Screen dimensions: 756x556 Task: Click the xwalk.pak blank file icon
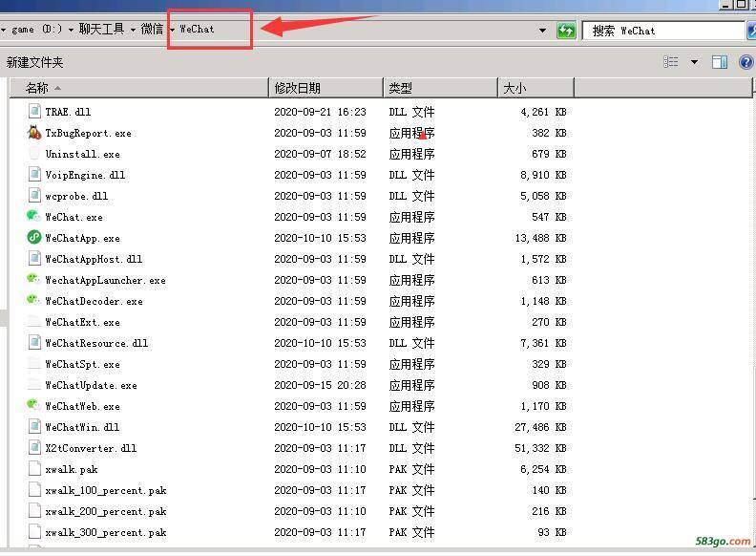pyautogui.click(x=34, y=469)
